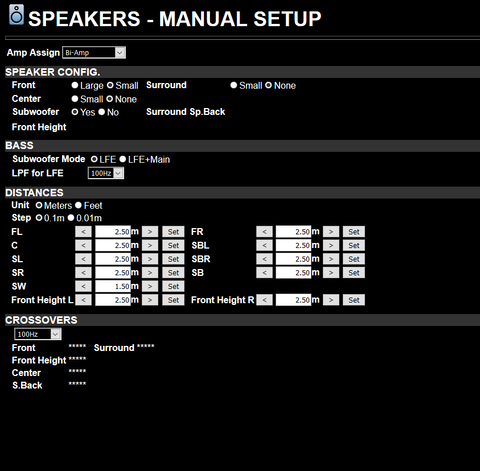Screen dimensions: 480x471
Task: Click Set for SW distance
Action: pyautogui.click(x=173, y=286)
